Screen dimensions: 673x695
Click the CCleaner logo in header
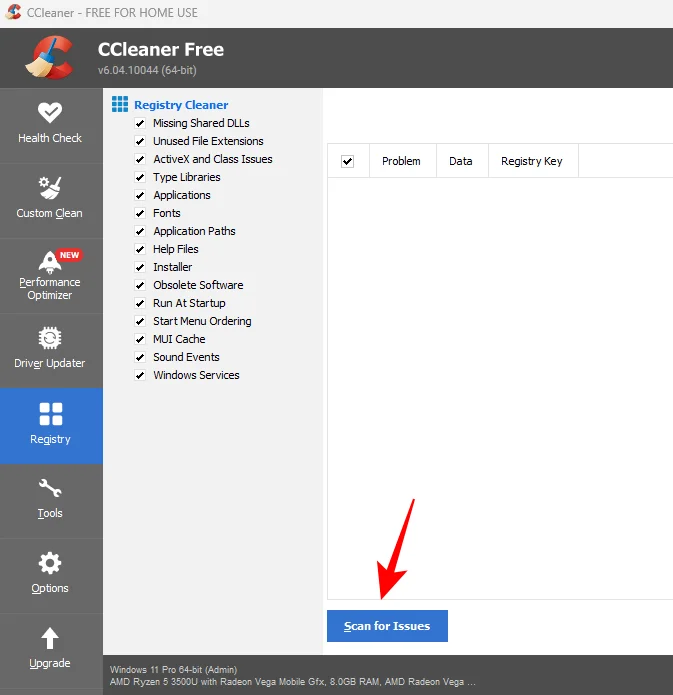[x=49, y=57]
